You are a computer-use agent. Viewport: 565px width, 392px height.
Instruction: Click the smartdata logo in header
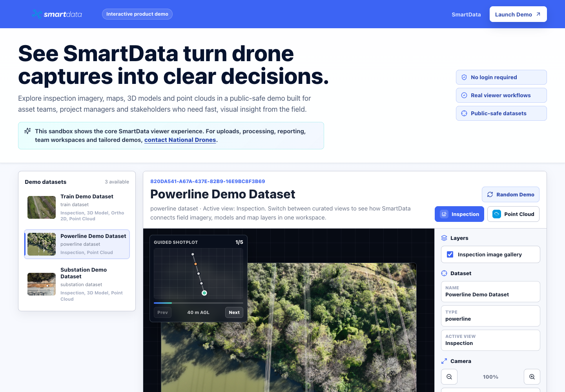coord(57,14)
